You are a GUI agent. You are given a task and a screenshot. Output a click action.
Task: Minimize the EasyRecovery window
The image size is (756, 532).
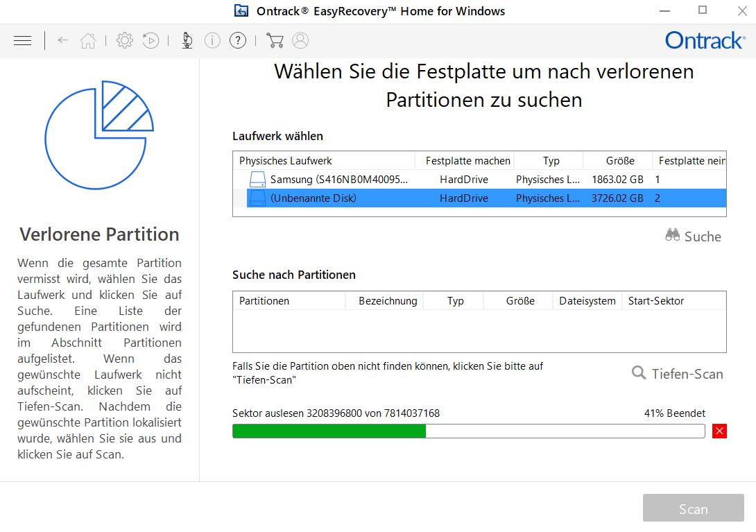click(x=665, y=10)
